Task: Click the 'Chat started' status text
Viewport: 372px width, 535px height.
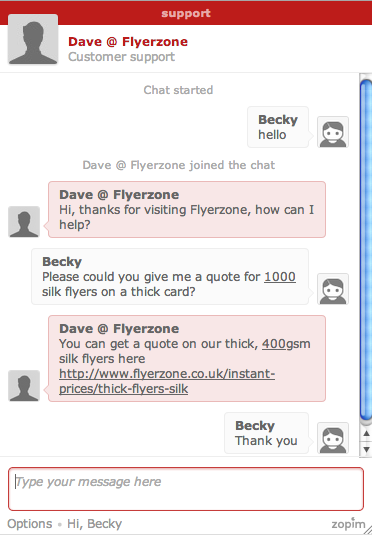Action: coord(178,90)
